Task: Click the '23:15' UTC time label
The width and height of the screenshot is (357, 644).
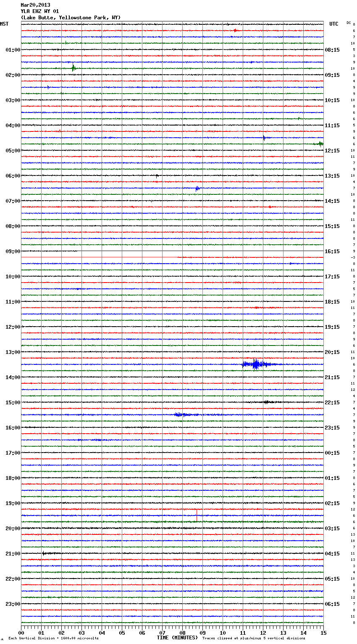Action: (332, 428)
